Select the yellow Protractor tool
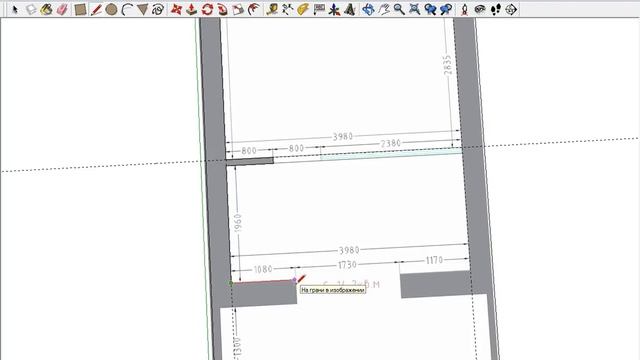 (x=303, y=9)
